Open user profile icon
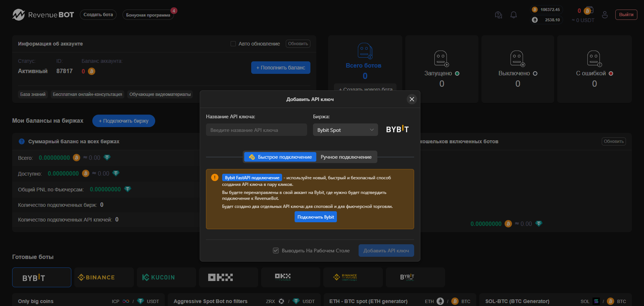 click(x=605, y=15)
